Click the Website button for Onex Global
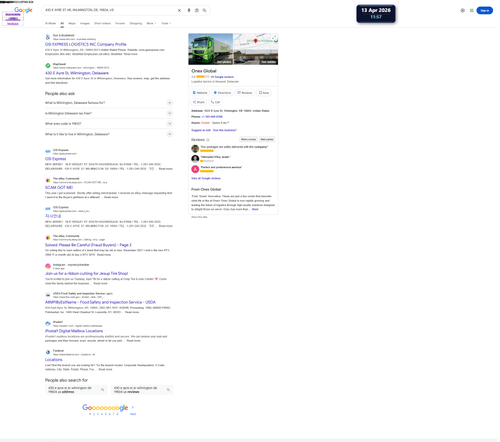The width and height of the screenshot is (500, 442). (x=200, y=93)
